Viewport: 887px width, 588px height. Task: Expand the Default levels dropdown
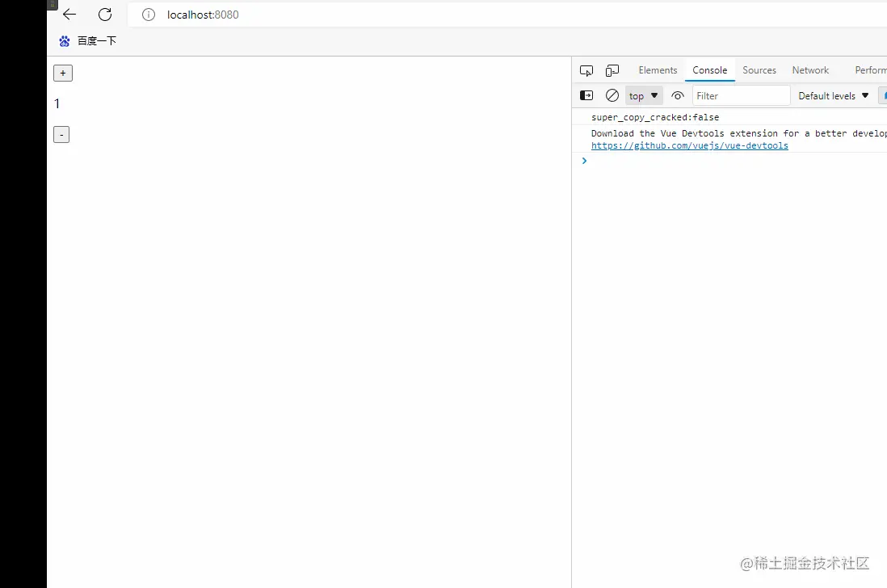pyautogui.click(x=833, y=95)
